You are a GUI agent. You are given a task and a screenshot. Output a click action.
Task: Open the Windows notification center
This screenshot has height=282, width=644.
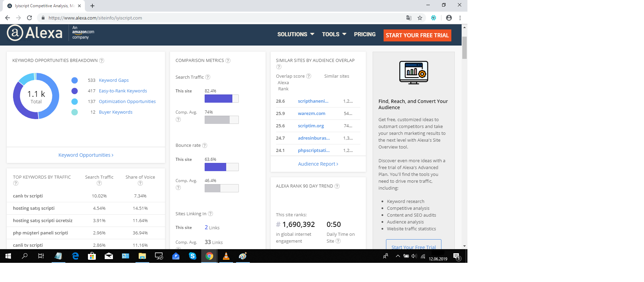456,256
